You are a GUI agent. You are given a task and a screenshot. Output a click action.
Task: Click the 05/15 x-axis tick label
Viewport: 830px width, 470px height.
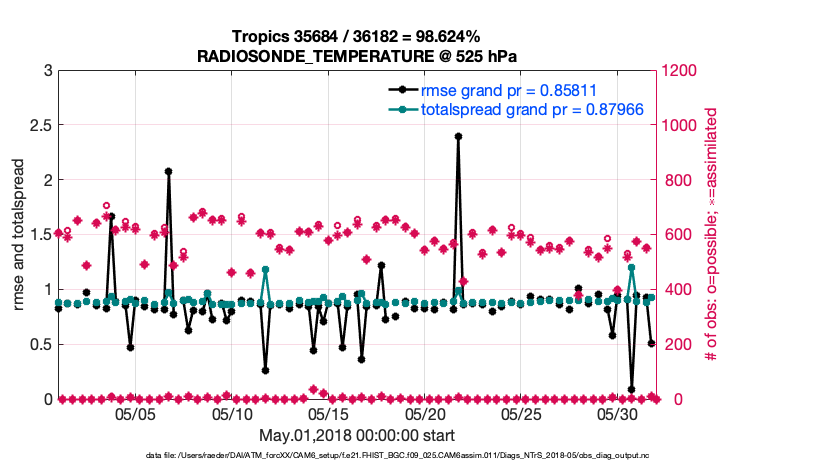[328, 413]
